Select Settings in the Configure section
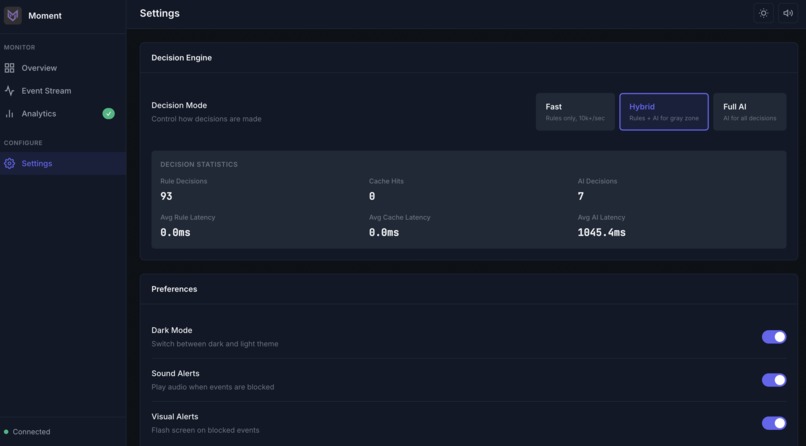806x446 pixels. (x=63, y=163)
